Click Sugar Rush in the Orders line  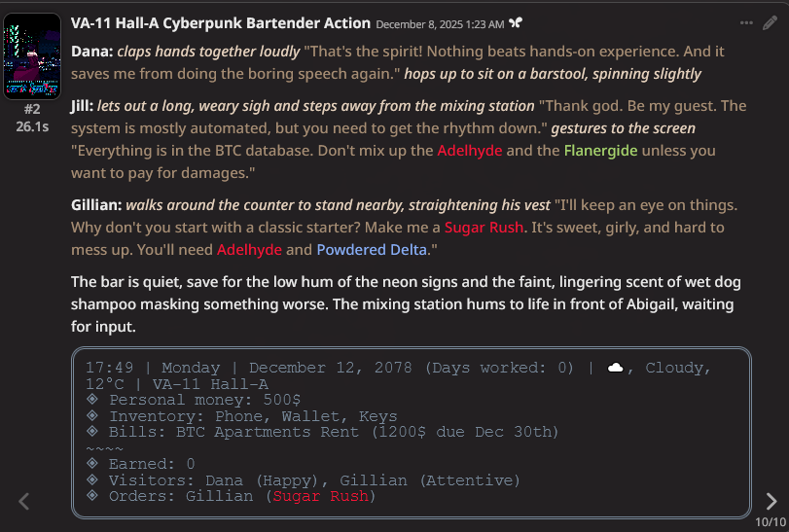[x=321, y=496]
